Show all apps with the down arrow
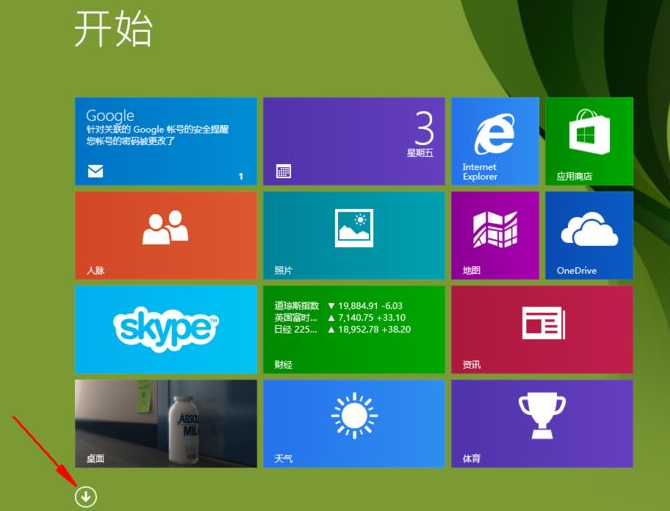This screenshot has width=670, height=511. pyautogui.click(x=86, y=496)
